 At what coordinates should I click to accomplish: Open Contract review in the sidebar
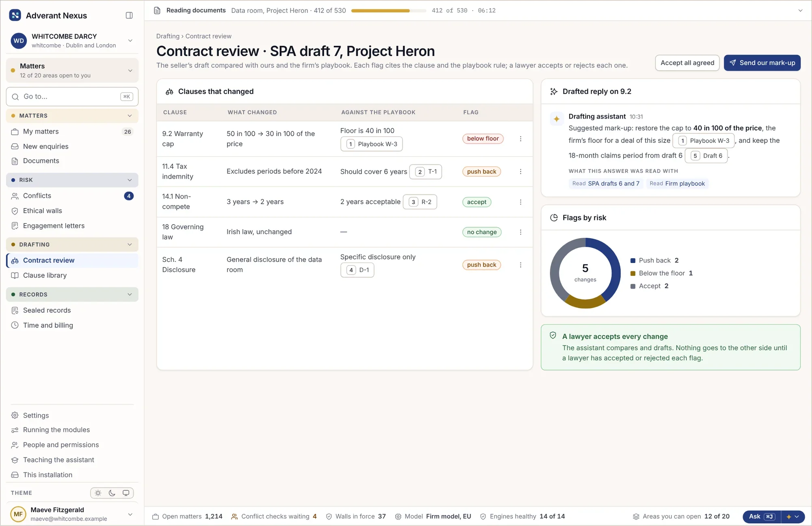[x=72, y=261]
